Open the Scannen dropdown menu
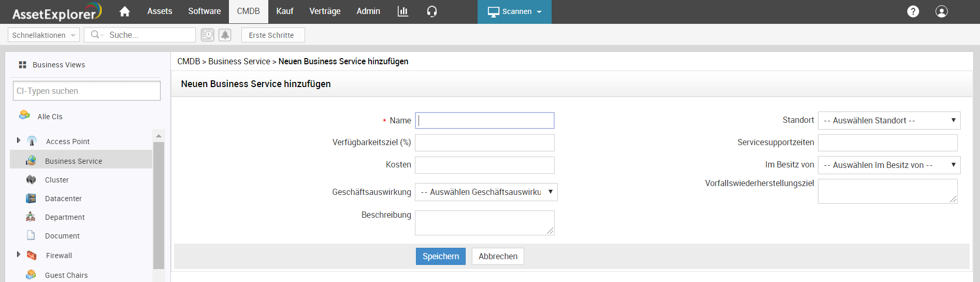Viewport: 980px width, 282px height. coord(514,11)
